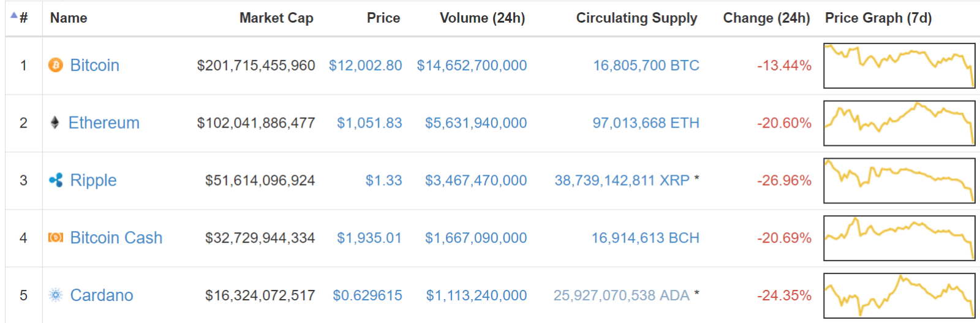Open the Bitcoin Cash name link
This screenshot has height=323, width=980.
coord(116,238)
